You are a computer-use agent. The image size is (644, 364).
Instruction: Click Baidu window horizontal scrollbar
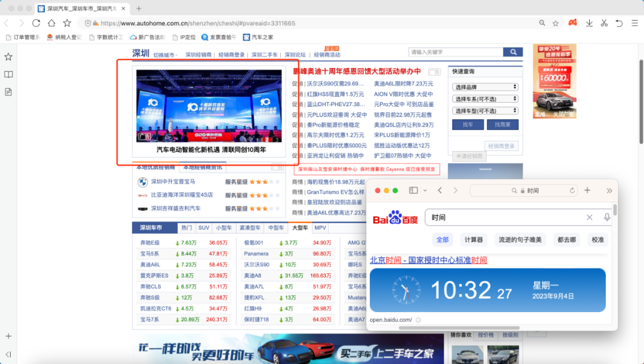(459, 328)
